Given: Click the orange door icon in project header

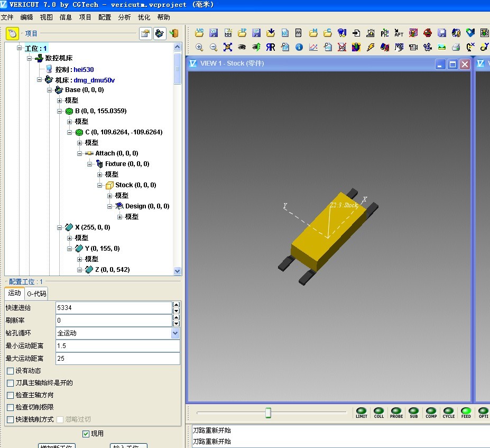Looking at the screenshot, I should (174, 33).
